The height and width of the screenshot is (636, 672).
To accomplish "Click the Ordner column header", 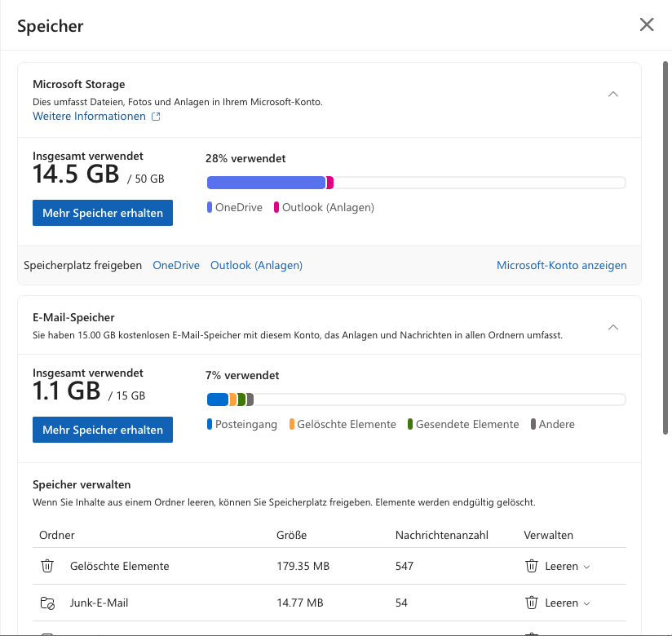I will 57,535.
